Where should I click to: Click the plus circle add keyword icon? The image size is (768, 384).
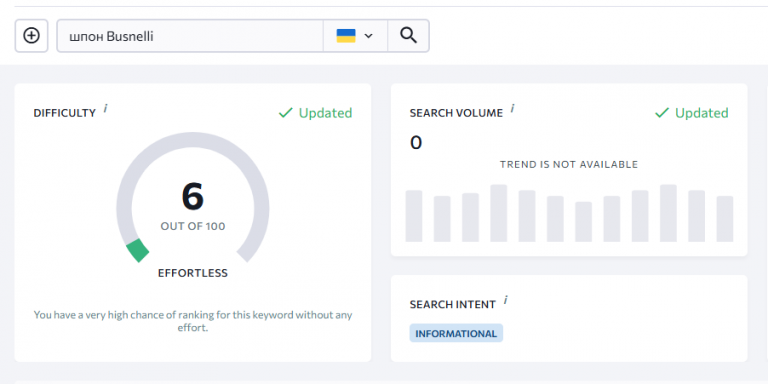click(31, 36)
